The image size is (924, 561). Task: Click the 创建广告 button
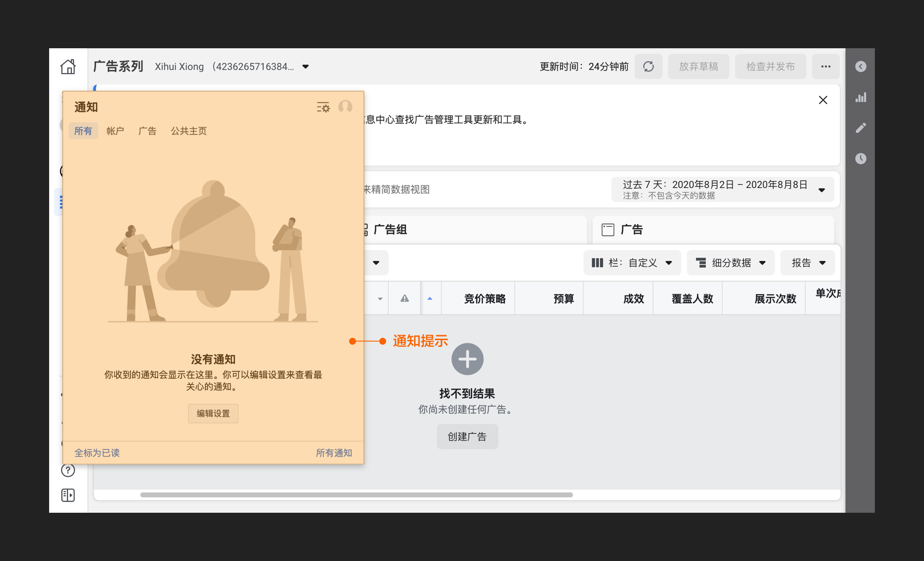[467, 436]
